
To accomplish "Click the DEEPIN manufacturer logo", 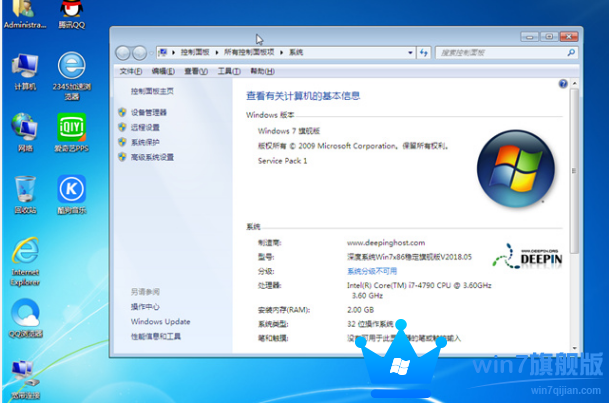I will pos(527,256).
